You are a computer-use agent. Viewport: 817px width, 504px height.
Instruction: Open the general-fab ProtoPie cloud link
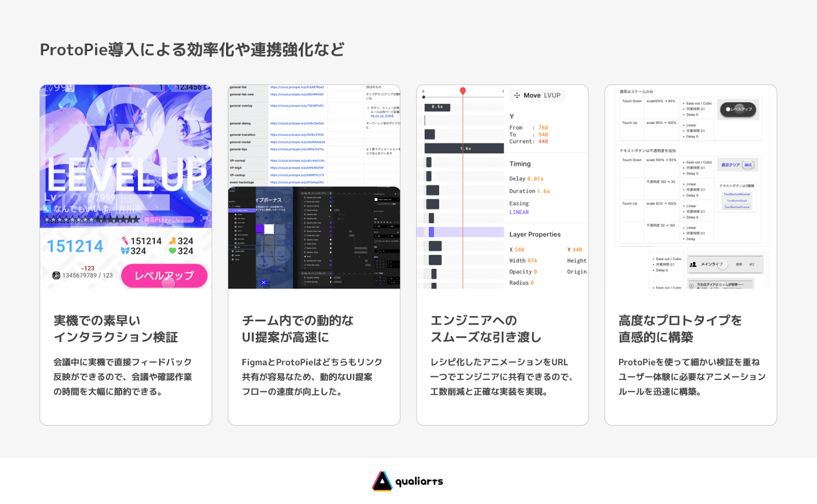297,87
